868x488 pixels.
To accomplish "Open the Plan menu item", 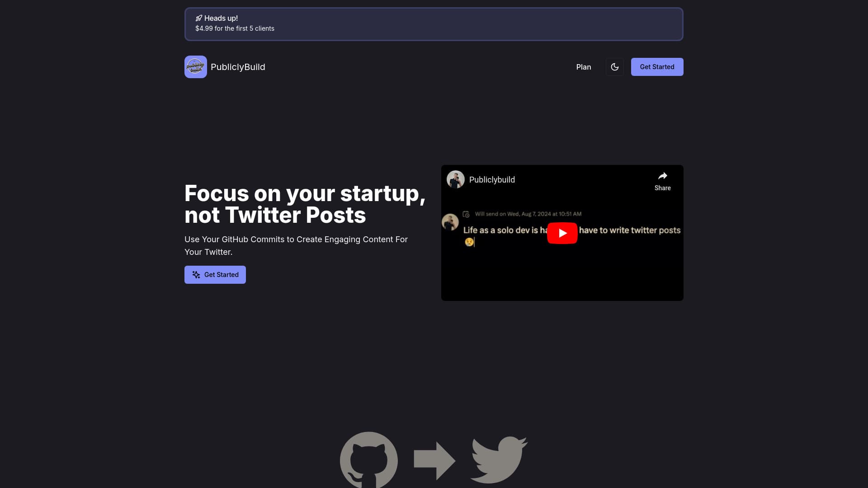I will [x=584, y=66].
